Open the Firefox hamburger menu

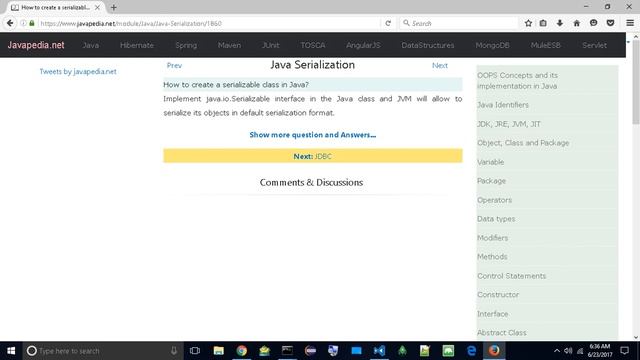pyautogui.click(x=630, y=23)
